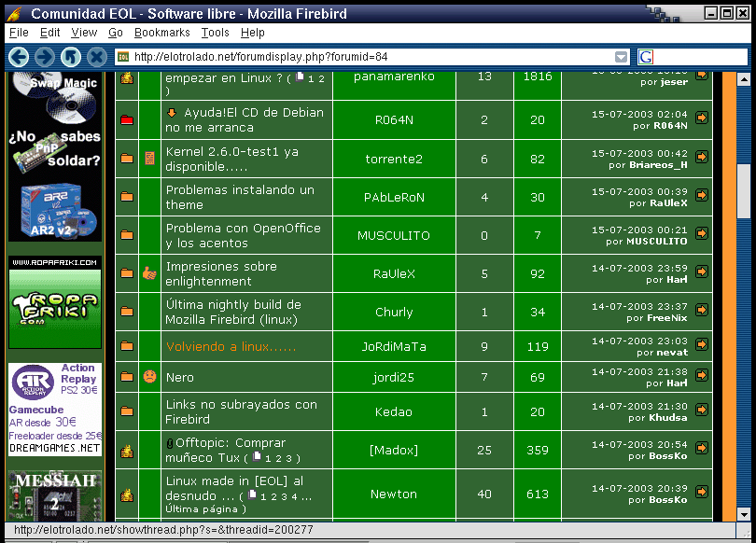Click the Forward navigation arrow
This screenshot has height=543, width=756.
[45, 57]
